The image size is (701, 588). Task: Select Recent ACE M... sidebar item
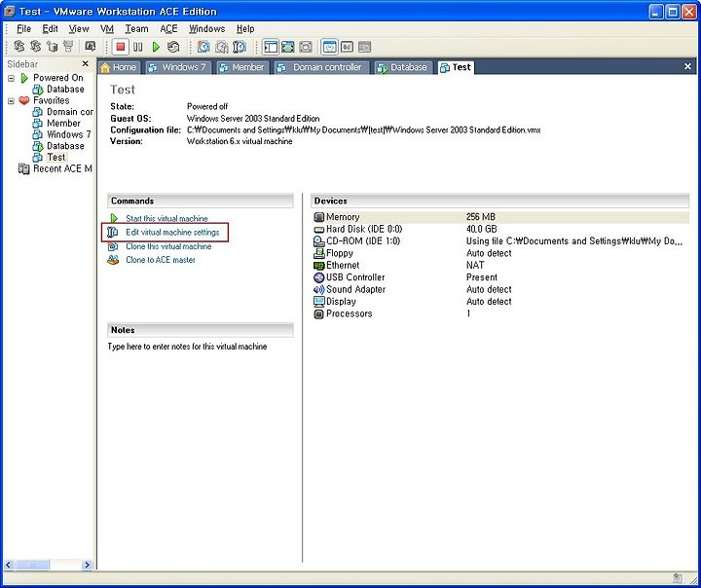[x=62, y=169]
